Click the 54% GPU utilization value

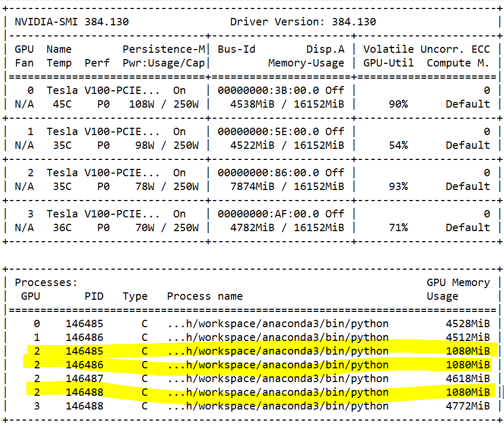pos(397,146)
